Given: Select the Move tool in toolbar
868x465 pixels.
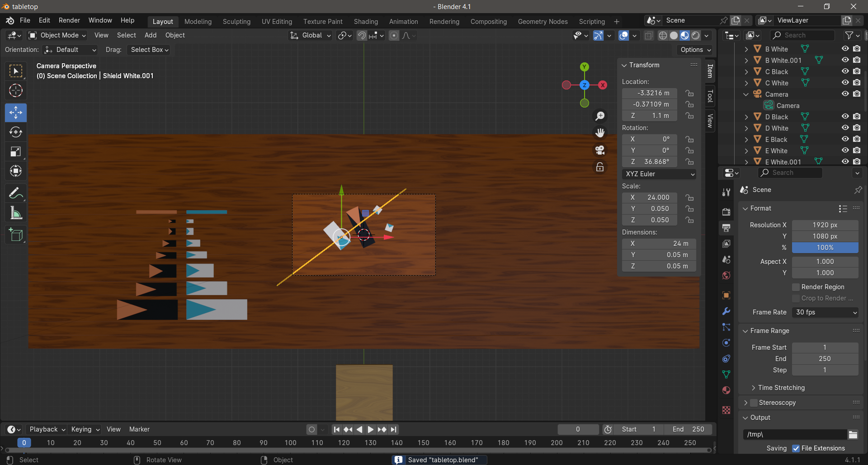Looking at the screenshot, I should [x=16, y=113].
